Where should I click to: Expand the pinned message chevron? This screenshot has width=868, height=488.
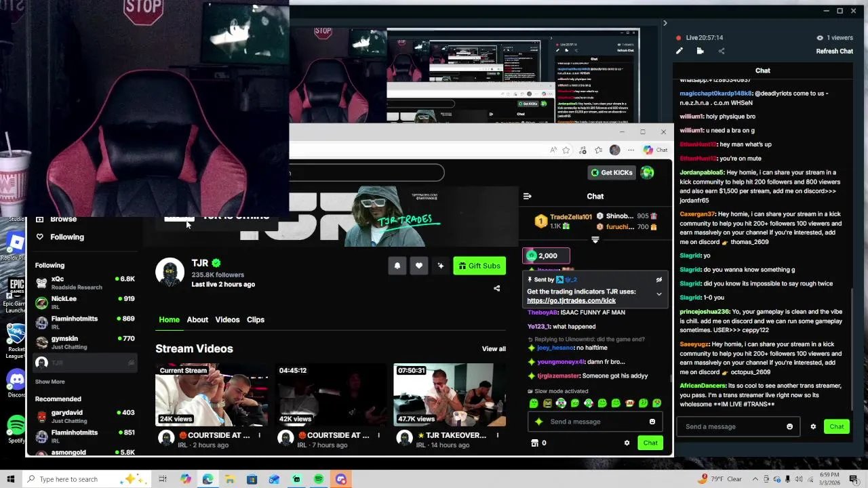coord(658,294)
